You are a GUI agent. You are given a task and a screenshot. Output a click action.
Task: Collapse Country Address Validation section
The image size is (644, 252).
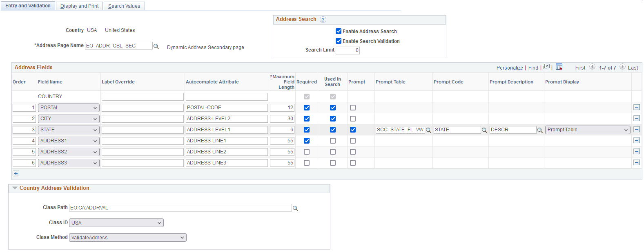point(15,188)
